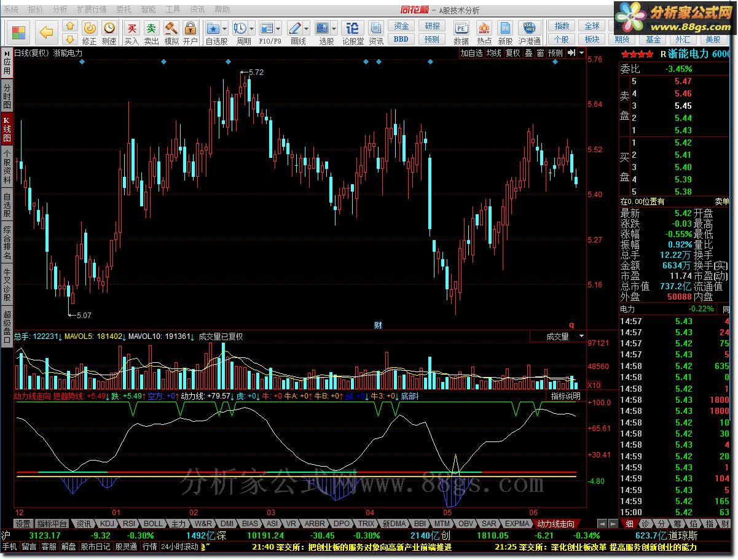This screenshot has width=738, height=560.
Task: Open the 扩展行情 menu
Action: 92,10
